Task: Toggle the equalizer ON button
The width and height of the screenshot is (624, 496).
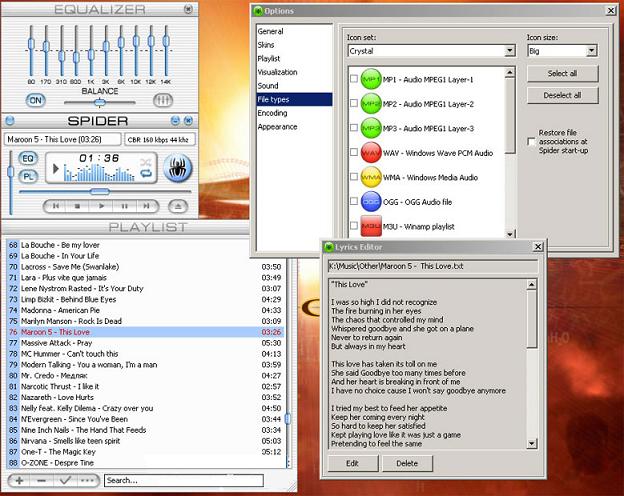Action: click(x=35, y=100)
